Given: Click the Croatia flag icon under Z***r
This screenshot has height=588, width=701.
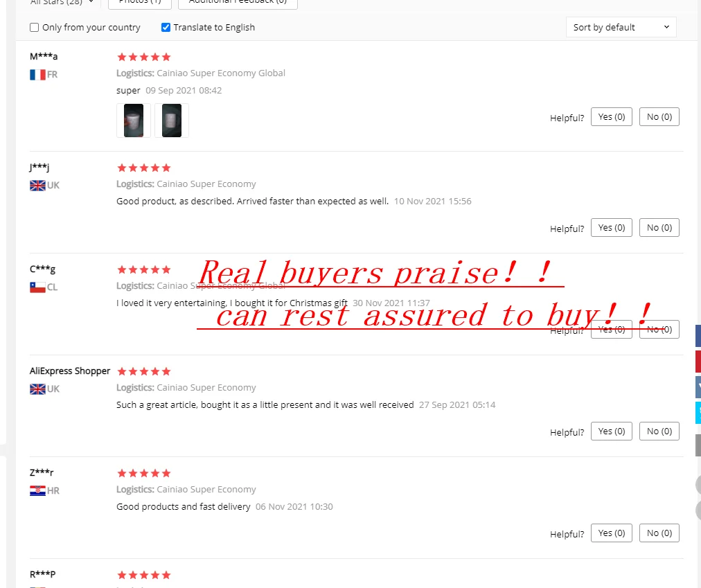Looking at the screenshot, I should point(37,491).
